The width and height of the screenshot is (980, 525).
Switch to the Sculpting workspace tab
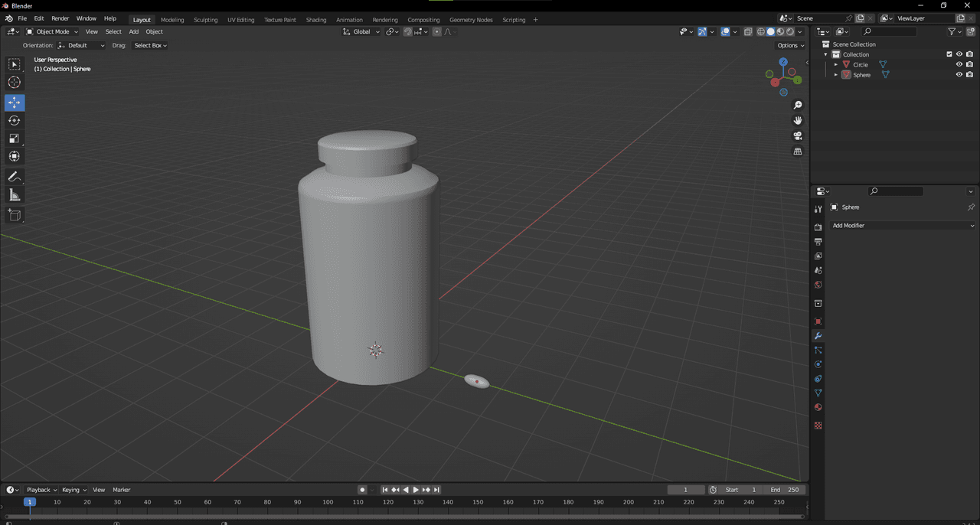[205, 19]
